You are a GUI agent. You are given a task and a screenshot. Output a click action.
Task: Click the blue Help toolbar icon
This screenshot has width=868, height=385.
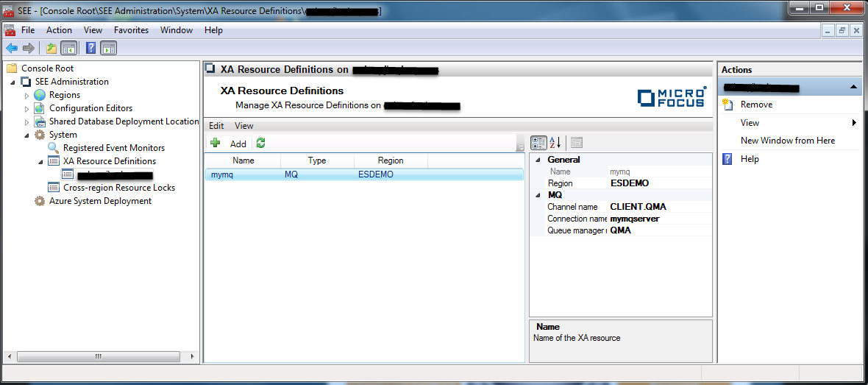point(91,48)
